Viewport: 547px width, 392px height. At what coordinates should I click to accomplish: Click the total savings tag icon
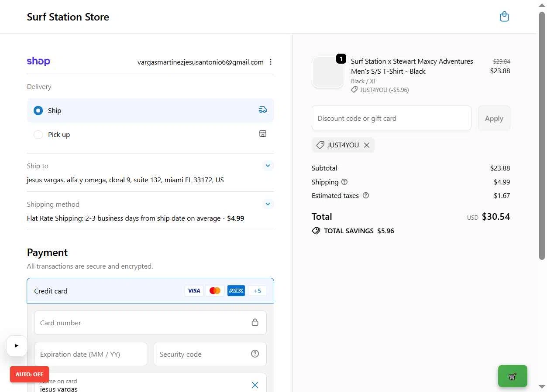316,231
